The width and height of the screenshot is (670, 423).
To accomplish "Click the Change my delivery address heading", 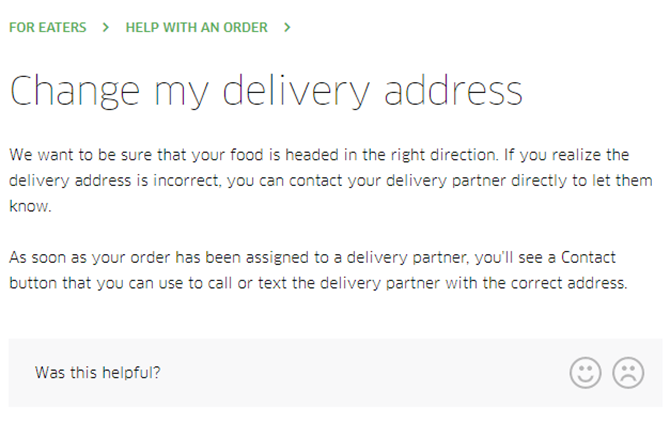I will tap(266, 91).
